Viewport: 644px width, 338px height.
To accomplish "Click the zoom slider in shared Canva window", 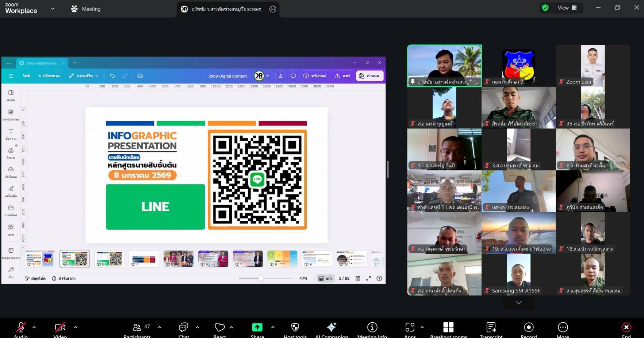I will pos(261,279).
